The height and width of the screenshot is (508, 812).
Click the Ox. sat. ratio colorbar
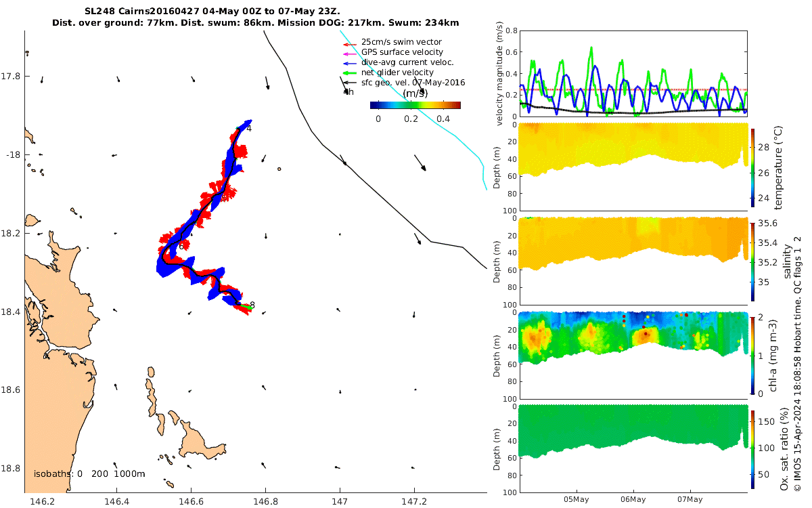coord(753,448)
